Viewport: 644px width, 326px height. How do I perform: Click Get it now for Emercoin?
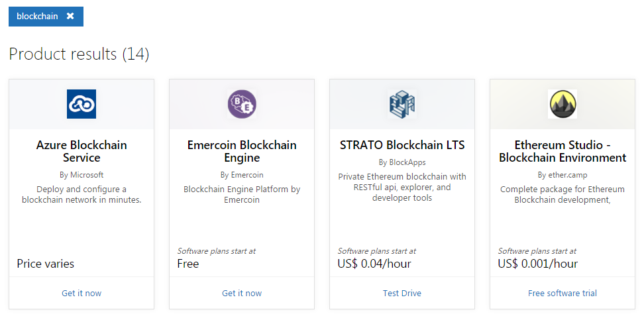[x=242, y=293]
